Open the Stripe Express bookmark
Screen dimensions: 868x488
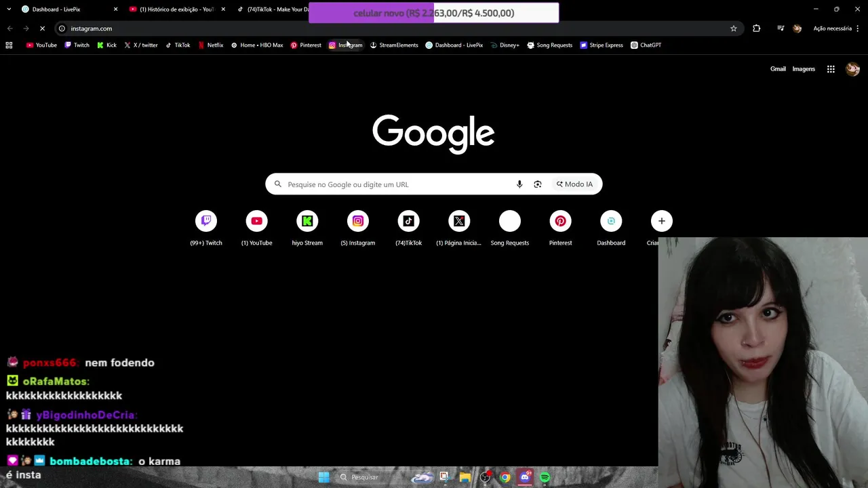point(601,45)
